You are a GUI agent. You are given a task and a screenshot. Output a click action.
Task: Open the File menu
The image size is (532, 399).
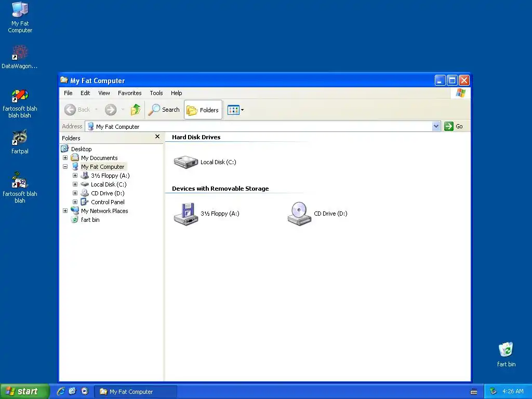click(68, 93)
